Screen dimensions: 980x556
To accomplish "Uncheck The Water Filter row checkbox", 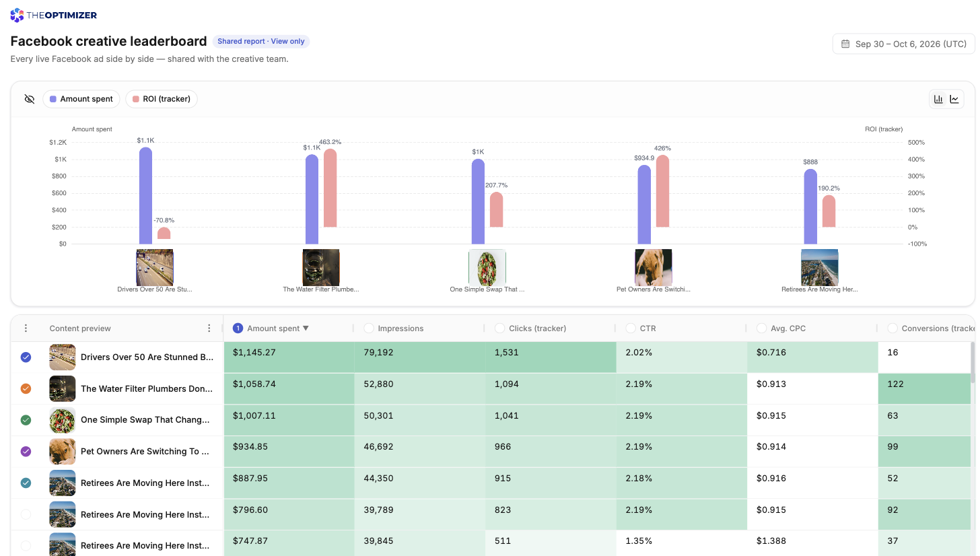I will [x=26, y=388].
